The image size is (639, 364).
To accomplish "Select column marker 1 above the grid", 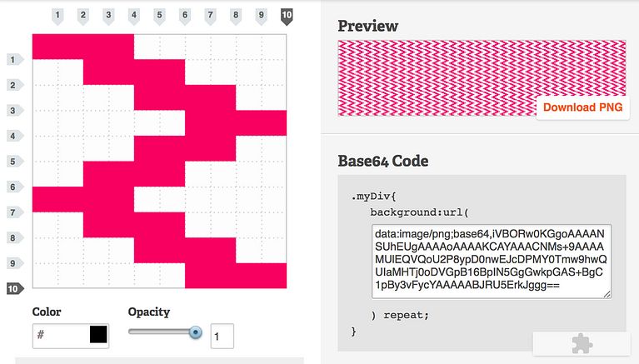I will point(57,15).
